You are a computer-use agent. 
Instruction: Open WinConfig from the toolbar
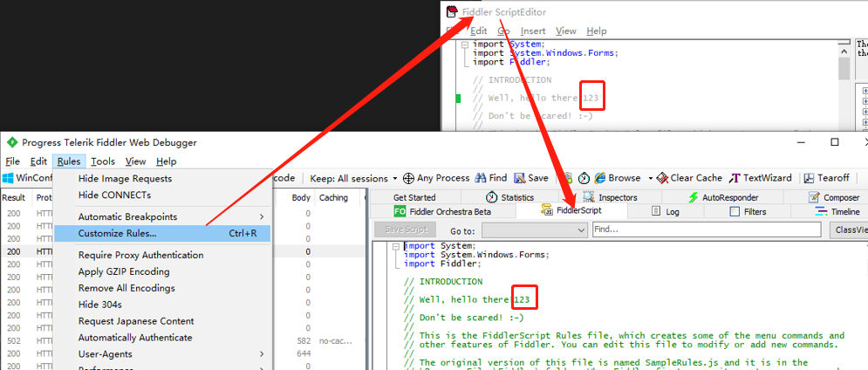coord(27,178)
